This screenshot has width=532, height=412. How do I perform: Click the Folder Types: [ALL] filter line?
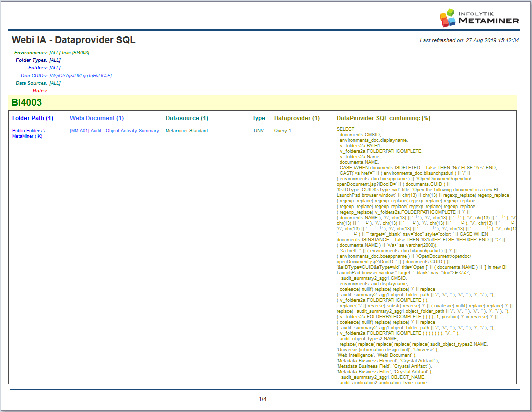(x=38, y=60)
